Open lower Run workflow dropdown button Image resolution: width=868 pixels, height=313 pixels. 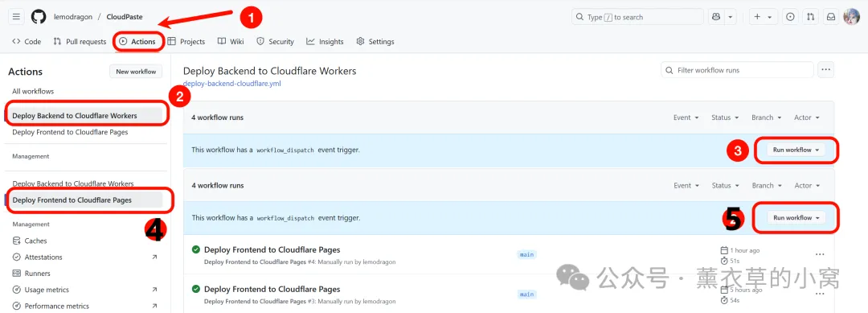pyautogui.click(x=796, y=218)
